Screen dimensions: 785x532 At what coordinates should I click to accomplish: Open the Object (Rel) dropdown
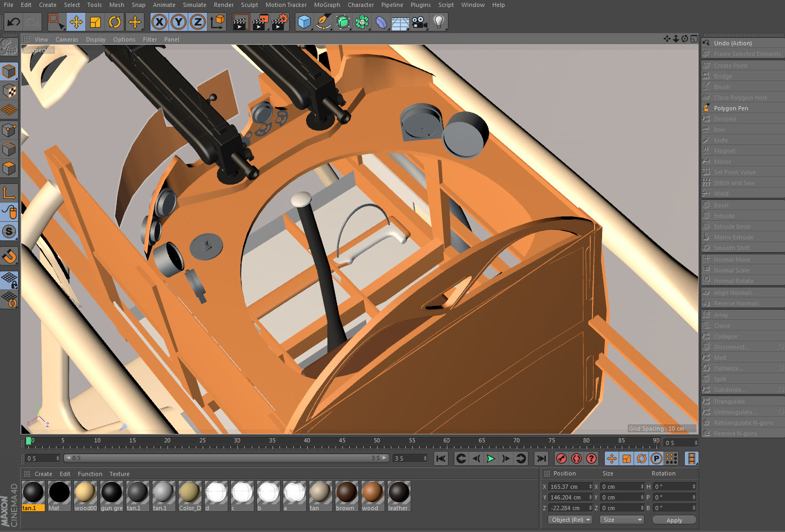pos(571,520)
